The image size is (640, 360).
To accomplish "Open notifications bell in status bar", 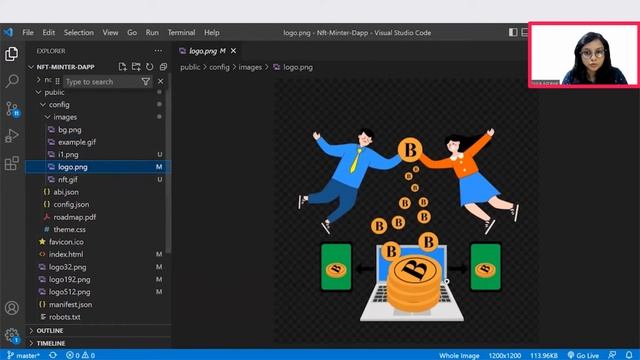I will coord(629,355).
